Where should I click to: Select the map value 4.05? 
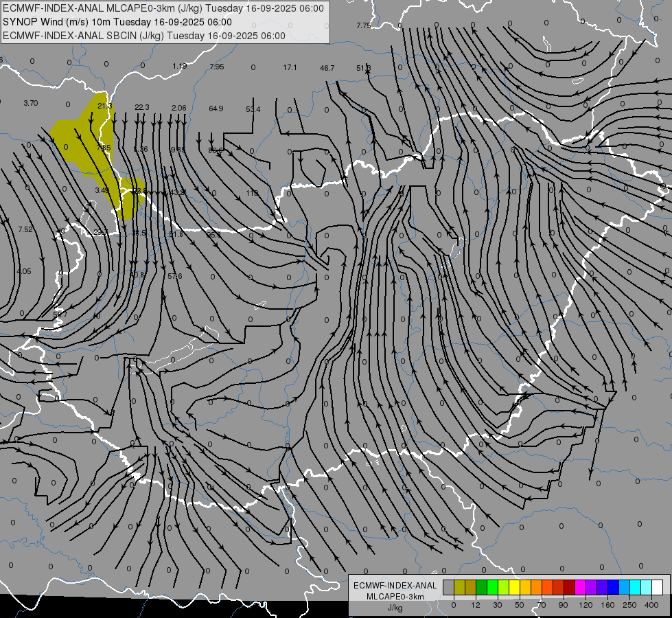[24, 271]
